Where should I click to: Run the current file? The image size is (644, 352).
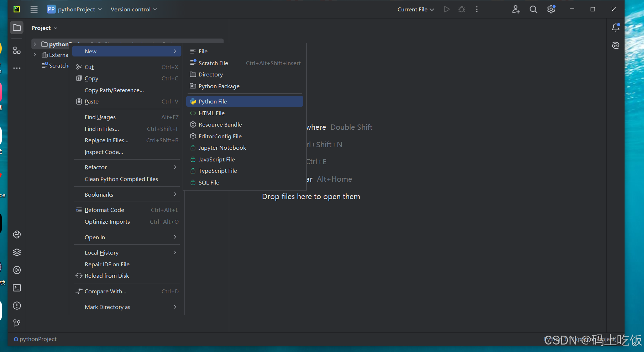pyautogui.click(x=446, y=9)
